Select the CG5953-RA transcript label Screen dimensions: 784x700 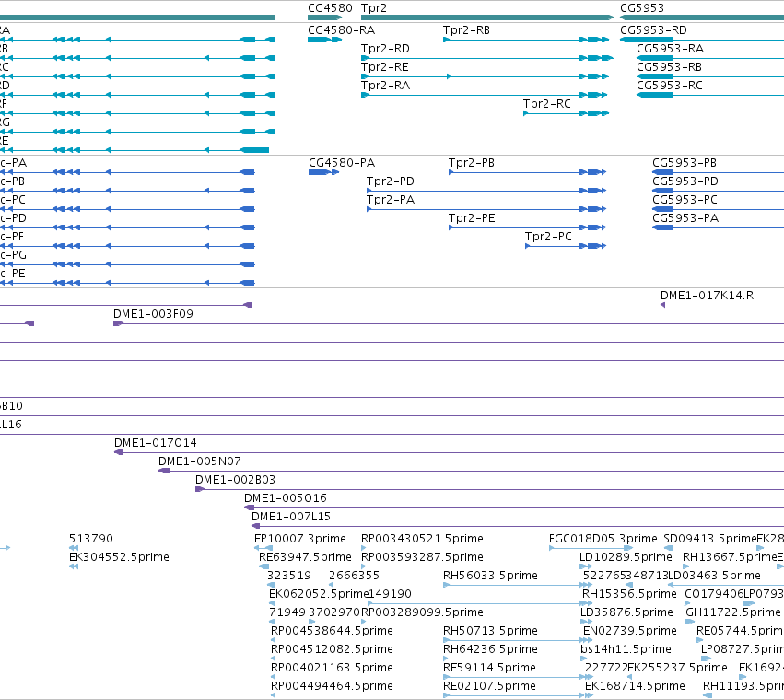pyautogui.click(x=671, y=49)
